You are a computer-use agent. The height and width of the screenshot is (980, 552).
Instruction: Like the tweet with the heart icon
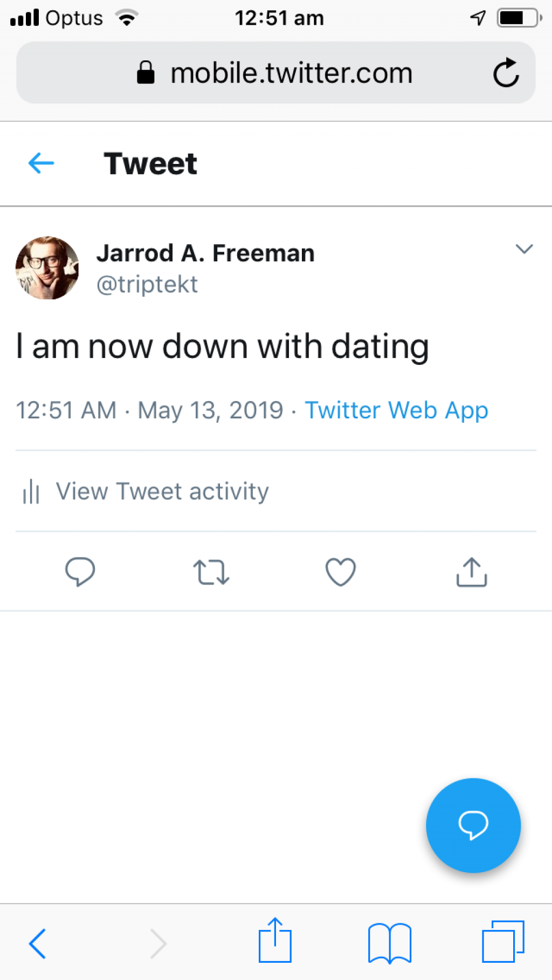[341, 572]
